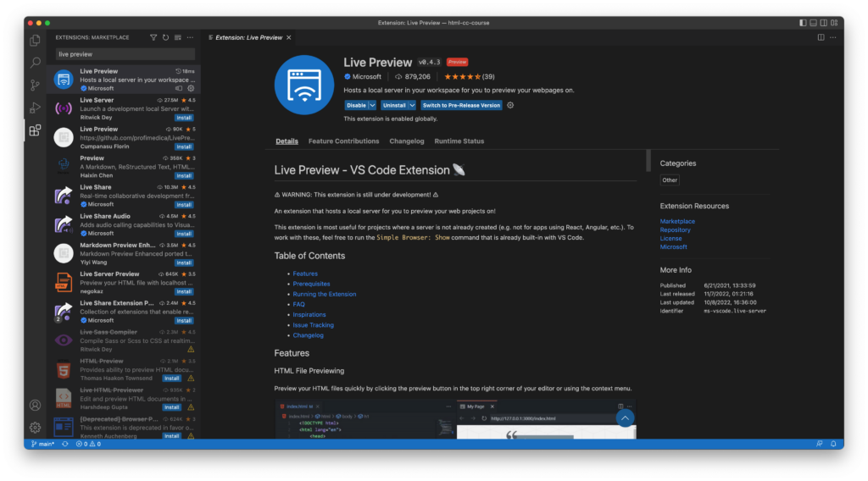Click the Microsoft publisher name in header
The image size is (868, 481).
366,77
